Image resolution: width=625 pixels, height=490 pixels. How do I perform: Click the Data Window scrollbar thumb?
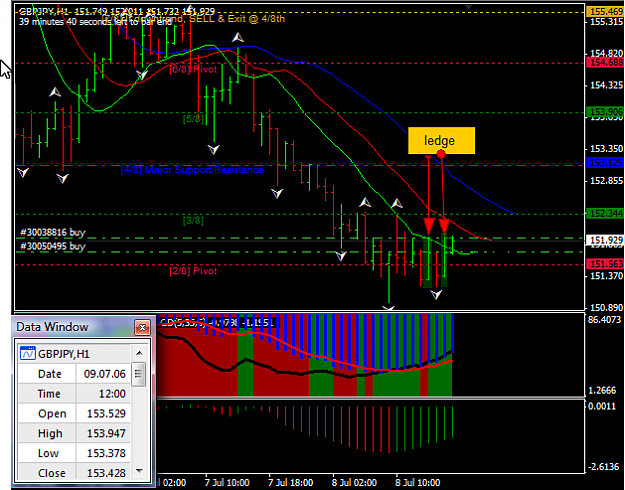(138, 374)
